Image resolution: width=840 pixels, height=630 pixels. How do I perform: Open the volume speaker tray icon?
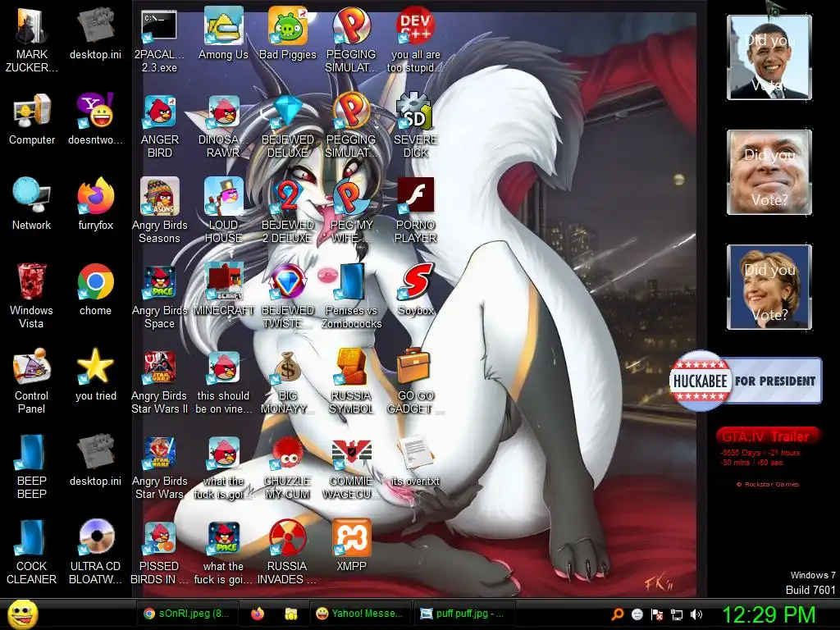696,614
